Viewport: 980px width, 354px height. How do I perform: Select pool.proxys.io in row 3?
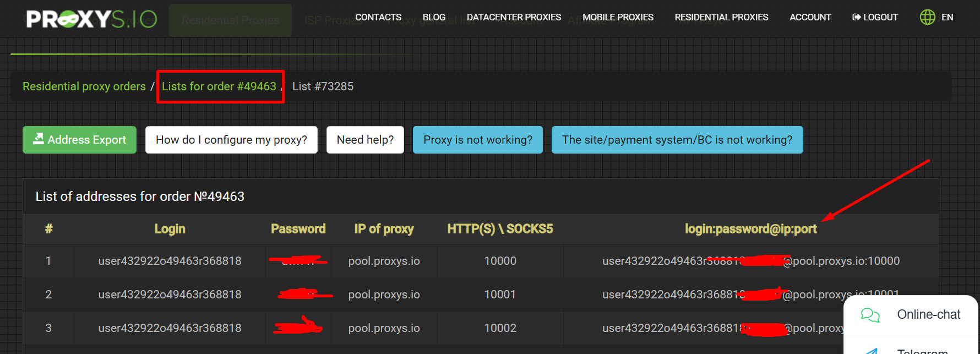(384, 328)
